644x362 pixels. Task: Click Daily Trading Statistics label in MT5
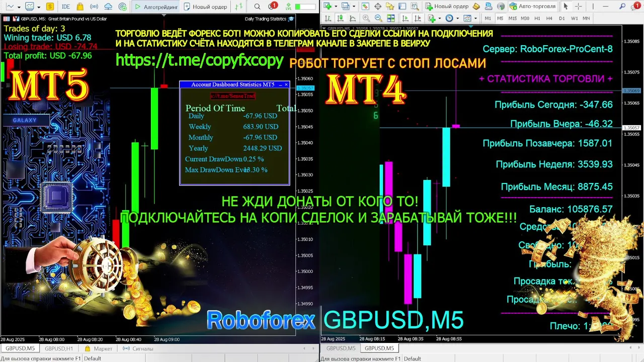265,19
